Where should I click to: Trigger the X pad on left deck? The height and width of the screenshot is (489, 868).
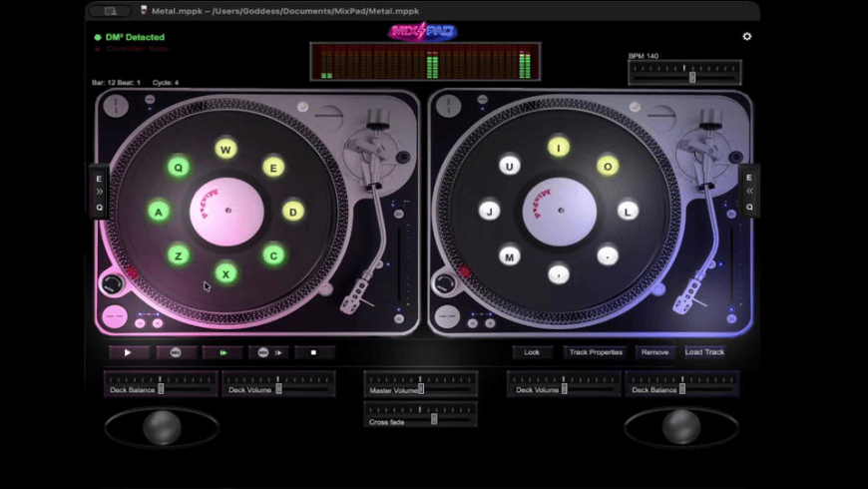pos(225,273)
